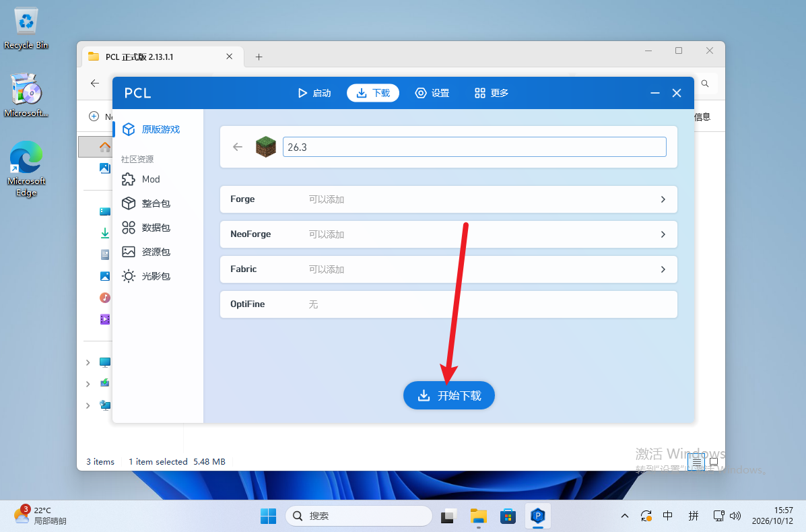Switch Explorer to large icons view

coord(714,462)
